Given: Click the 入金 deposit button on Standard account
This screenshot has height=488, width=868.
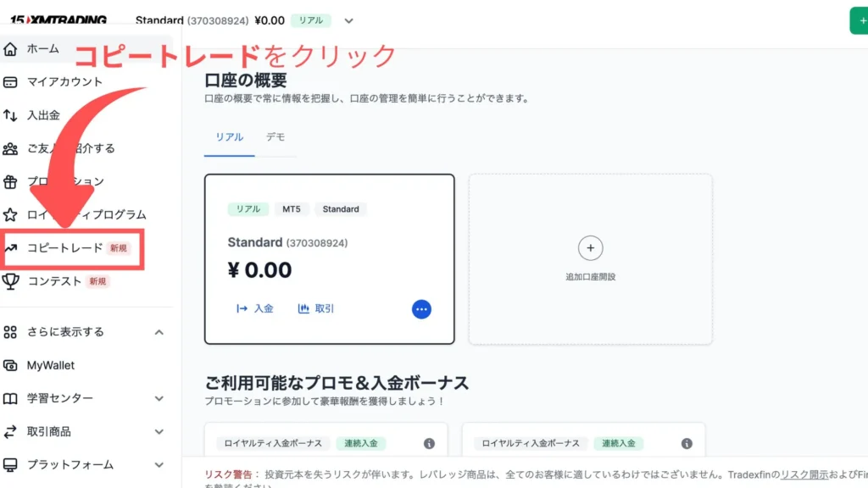Looking at the screenshot, I should [255, 309].
